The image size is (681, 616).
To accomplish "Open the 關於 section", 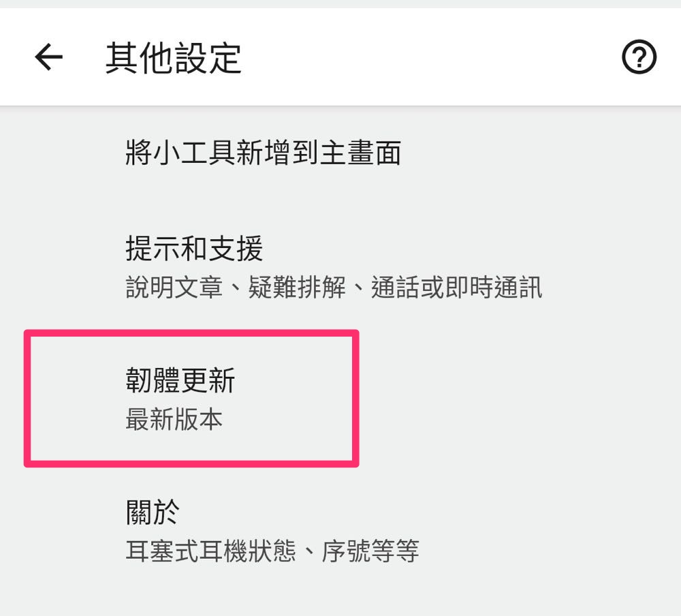I will tap(153, 512).
